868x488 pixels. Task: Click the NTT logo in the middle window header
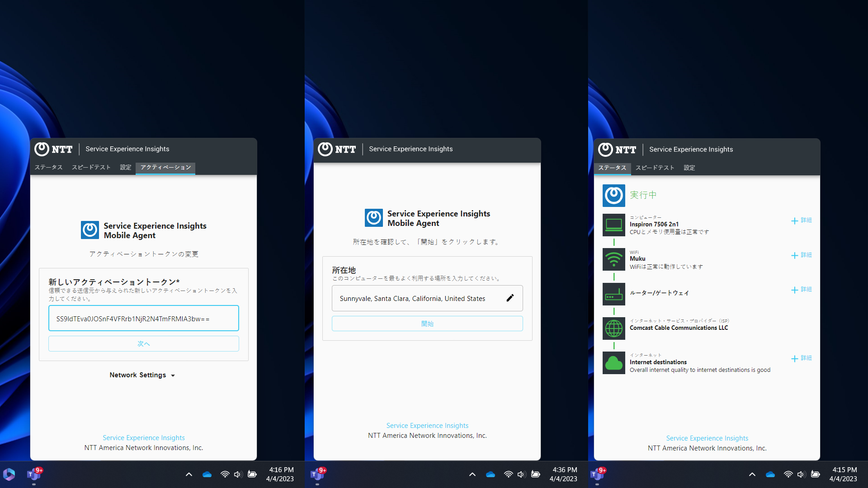(337, 149)
